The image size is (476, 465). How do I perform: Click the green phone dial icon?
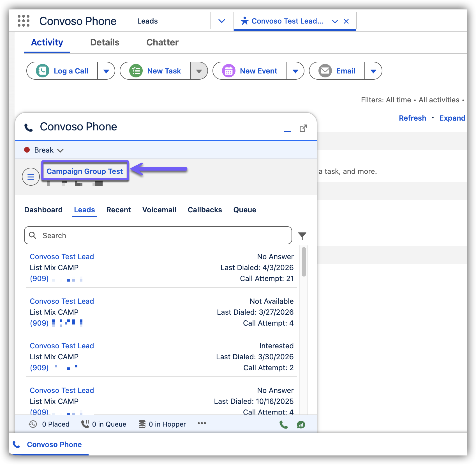(283, 425)
